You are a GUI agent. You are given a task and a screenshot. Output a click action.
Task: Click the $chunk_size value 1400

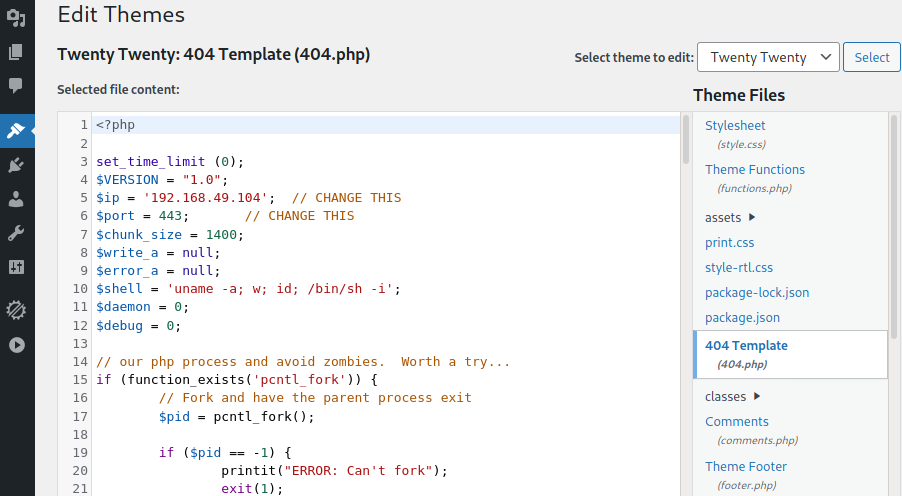coord(221,235)
